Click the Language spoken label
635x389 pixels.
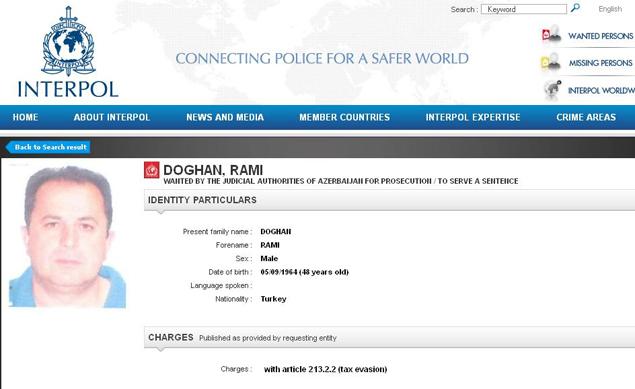pos(221,285)
